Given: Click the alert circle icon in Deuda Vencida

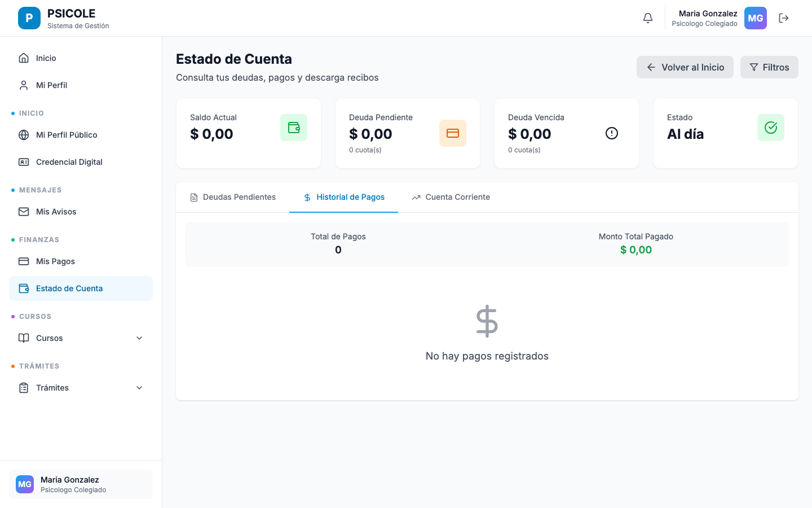Looking at the screenshot, I should click(612, 133).
